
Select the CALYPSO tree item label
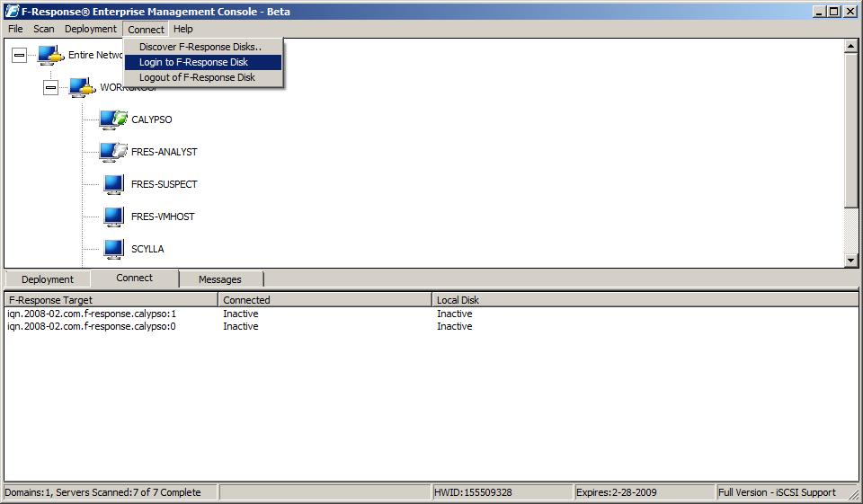(152, 119)
